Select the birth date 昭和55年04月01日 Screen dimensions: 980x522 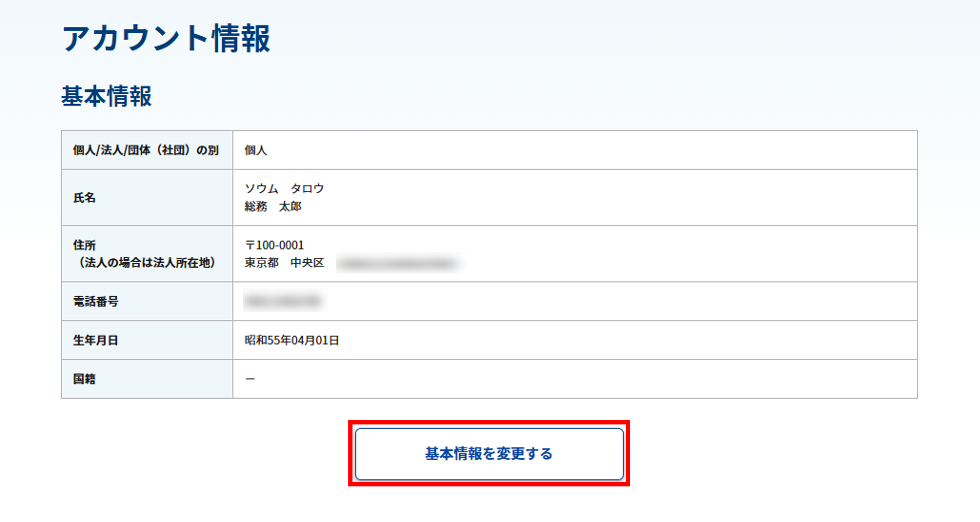point(292,340)
